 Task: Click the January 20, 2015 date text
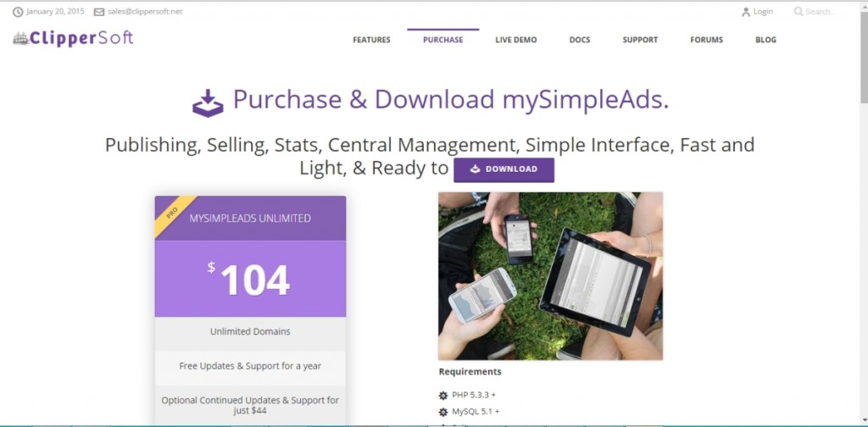point(55,12)
